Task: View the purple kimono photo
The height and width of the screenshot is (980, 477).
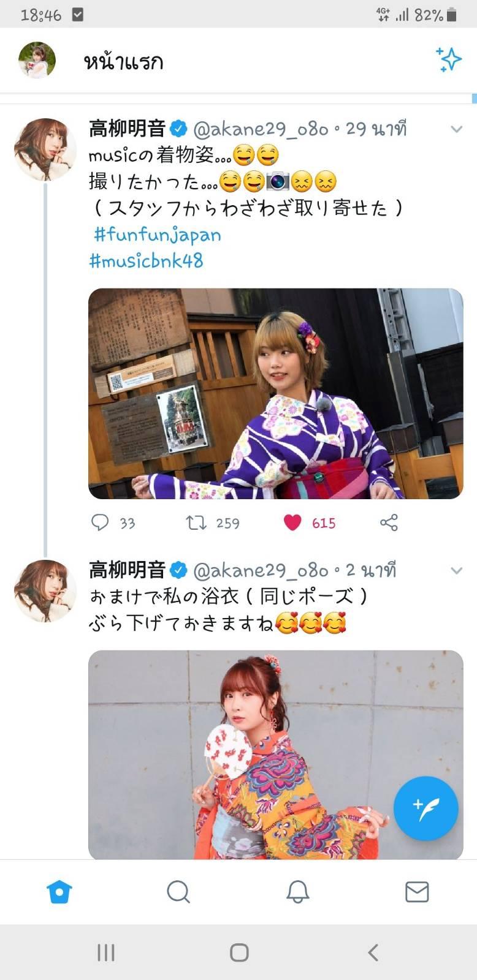Action: pyautogui.click(x=276, y=394)
